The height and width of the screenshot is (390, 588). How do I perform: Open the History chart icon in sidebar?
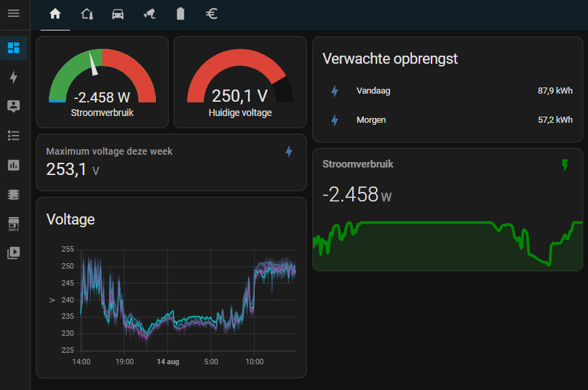(x=14, y=165)
